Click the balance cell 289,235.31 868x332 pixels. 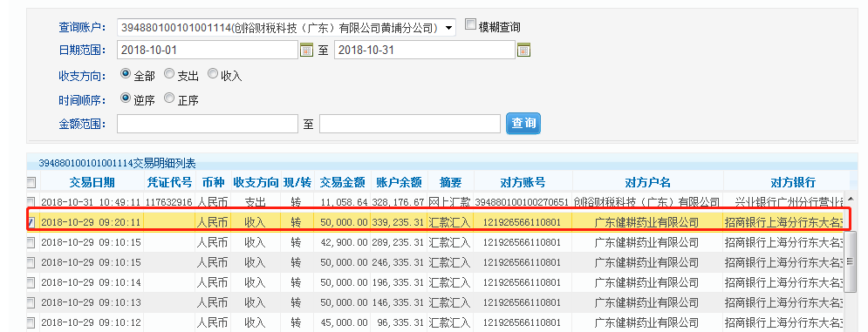click(399, 242)
